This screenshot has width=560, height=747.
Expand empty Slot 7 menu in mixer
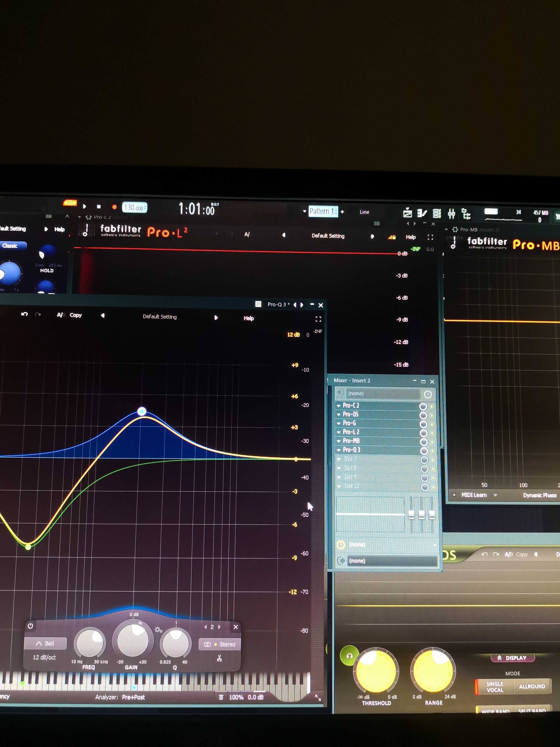[x=339, y=459]
